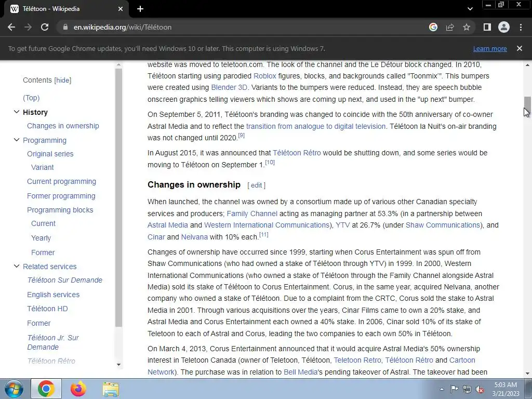
Task: Open the Windows Start menu
Action: point(14,389)
